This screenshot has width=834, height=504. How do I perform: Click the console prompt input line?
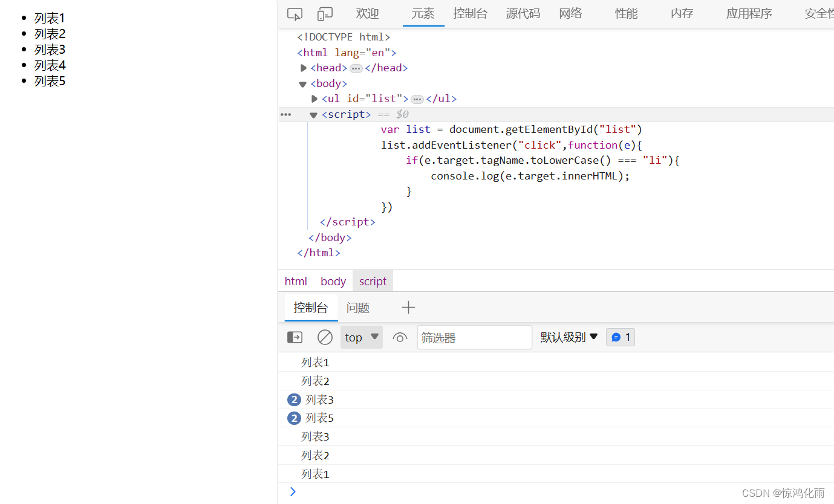click(556, 492)
